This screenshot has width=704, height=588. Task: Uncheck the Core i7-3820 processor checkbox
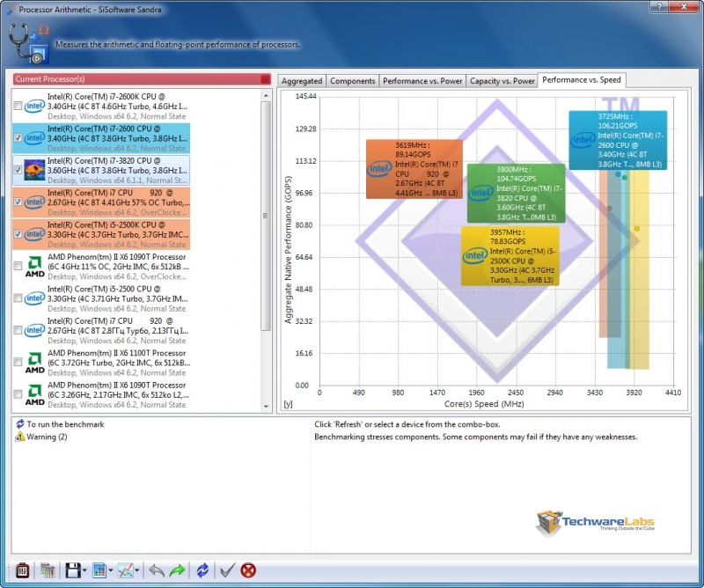pyautogui.click(x=18, y=170)
